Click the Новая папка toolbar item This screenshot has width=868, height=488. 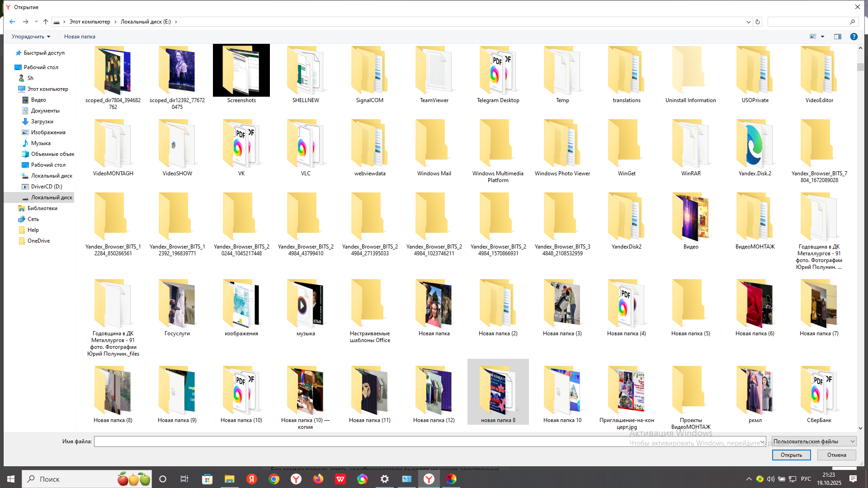click(x=80, y=37)
